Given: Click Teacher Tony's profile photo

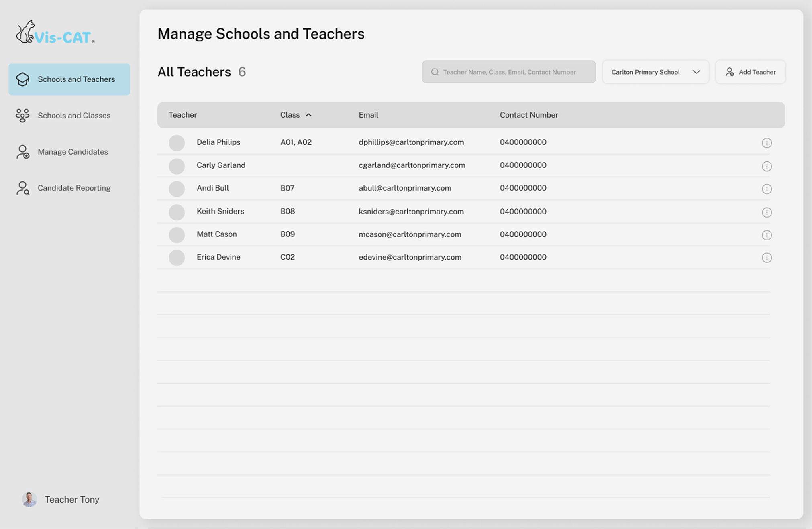Looking at the screenshot, I should [x=29, y=499].
